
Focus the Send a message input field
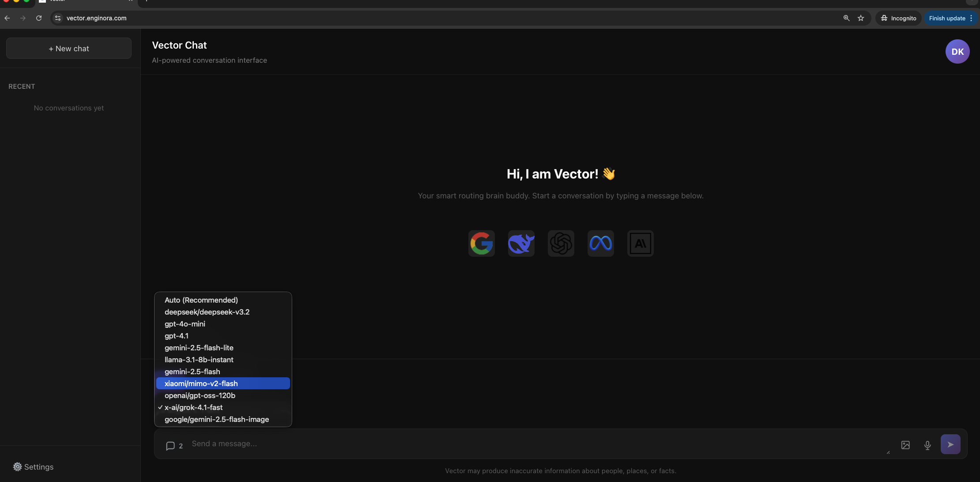point(530,444)
